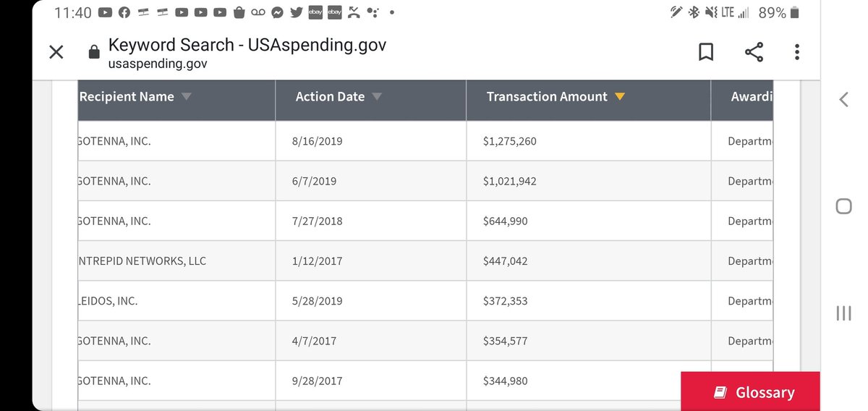Image resolution: width=868 pixels, height=411 pixels.
Task: Select the $1,275,260 transaction amount cell
Action: coord(589,140)
